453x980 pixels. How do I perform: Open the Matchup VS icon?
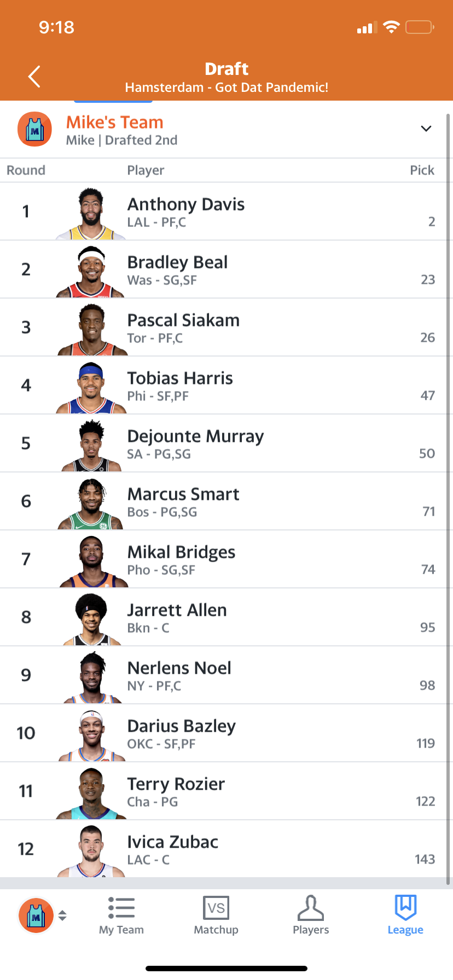tap(216, 908)
